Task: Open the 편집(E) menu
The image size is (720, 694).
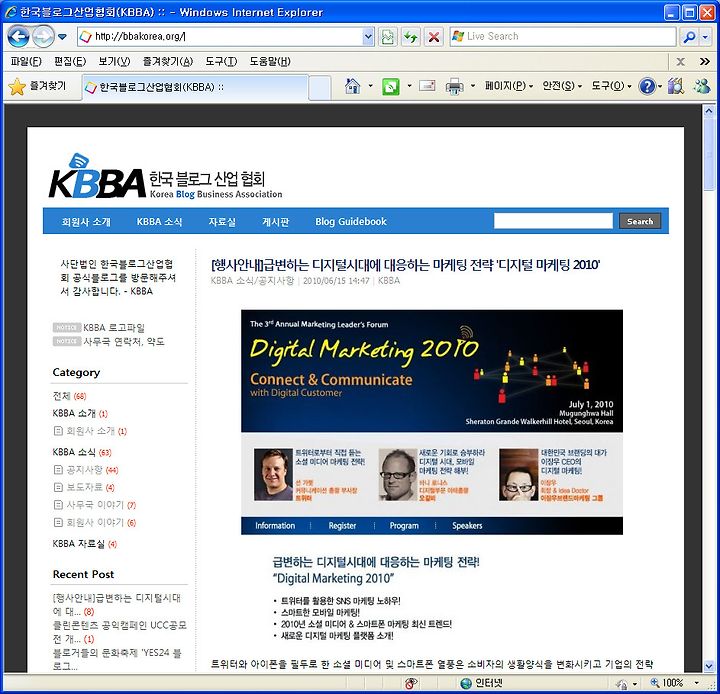Action: (70, 62)
